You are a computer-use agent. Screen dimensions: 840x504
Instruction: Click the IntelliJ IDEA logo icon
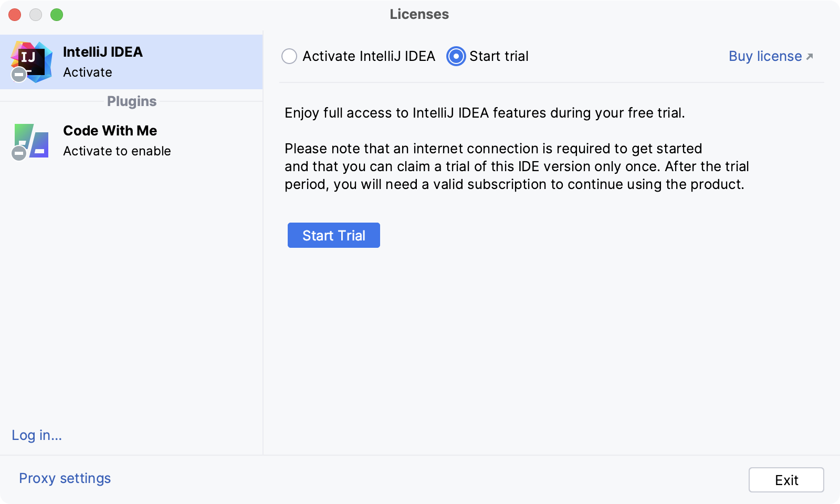(32, 61)
